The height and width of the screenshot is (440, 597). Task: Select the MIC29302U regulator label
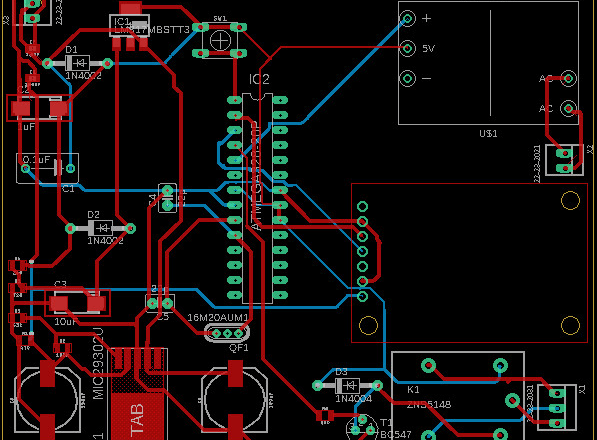point(98,363)
